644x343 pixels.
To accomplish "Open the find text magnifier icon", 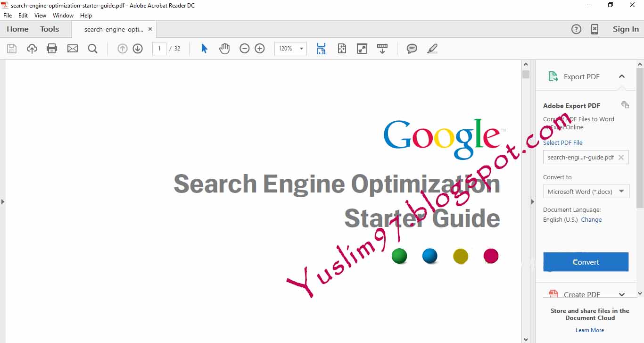I will click(x=92, y=49).
